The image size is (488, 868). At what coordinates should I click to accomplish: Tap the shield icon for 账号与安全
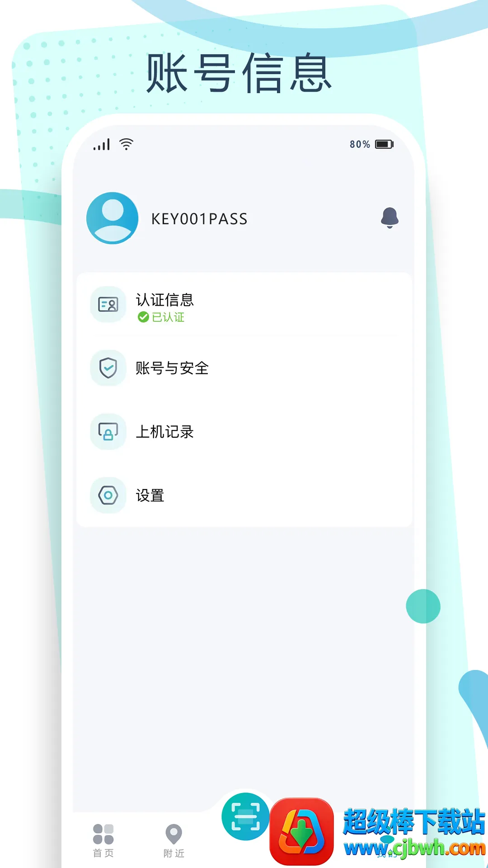pyautogui.click(x=108, y=368)
